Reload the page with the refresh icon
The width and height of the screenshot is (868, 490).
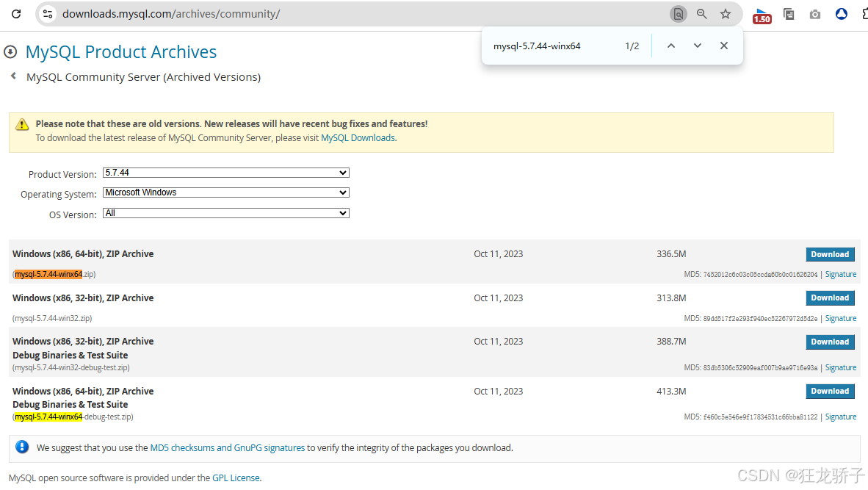(x=16, y=14)
